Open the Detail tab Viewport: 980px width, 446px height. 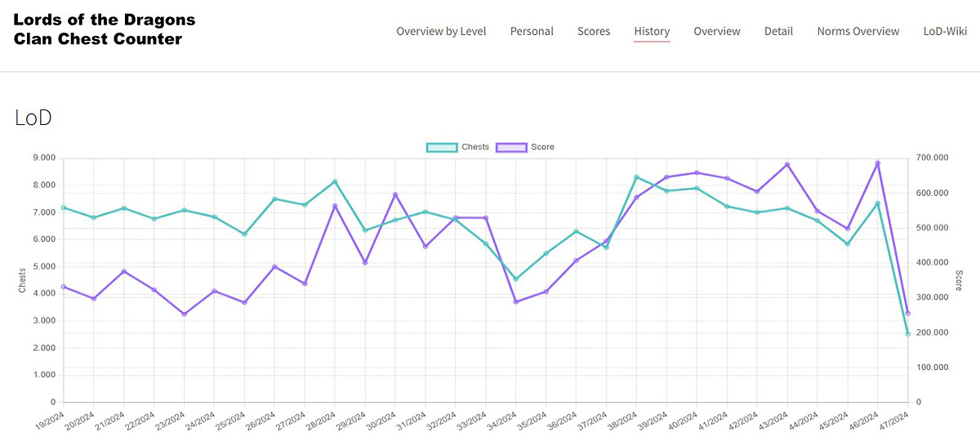(778, 31)
